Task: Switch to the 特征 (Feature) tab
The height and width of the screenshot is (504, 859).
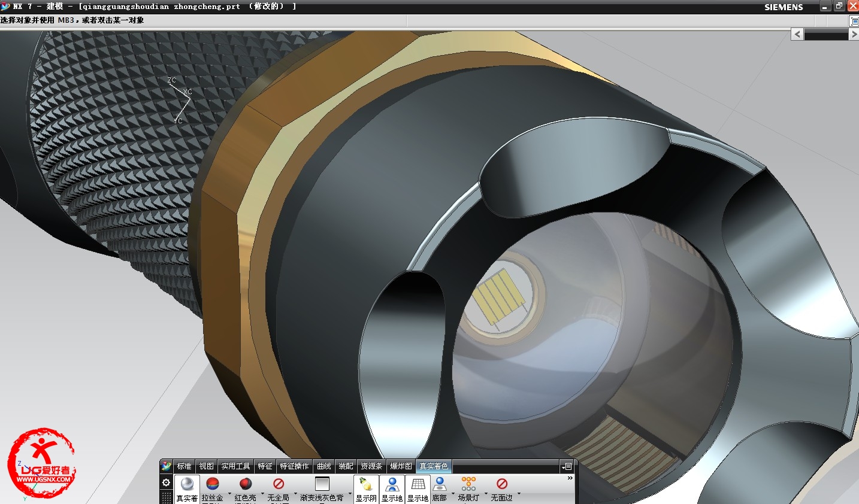Action: [x=265, y=466]
